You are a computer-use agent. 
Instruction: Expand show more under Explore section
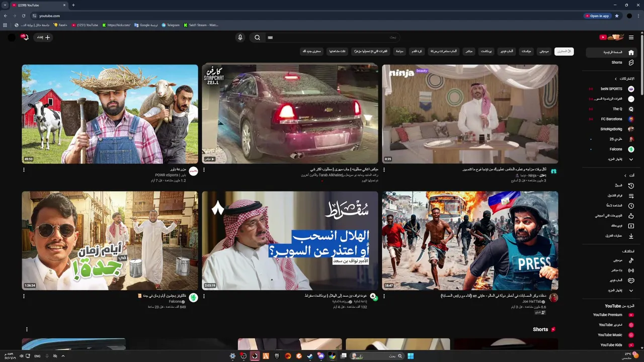coord(611,290)
